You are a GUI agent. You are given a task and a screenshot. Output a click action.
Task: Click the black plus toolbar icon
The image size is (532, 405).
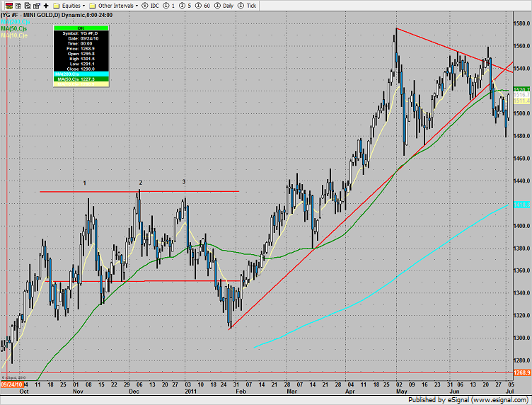[x=46, y=6]
